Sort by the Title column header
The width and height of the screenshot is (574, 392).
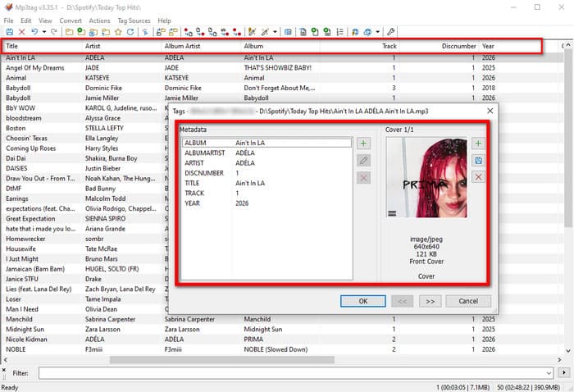pyautogui.click(x=42, y=46)
